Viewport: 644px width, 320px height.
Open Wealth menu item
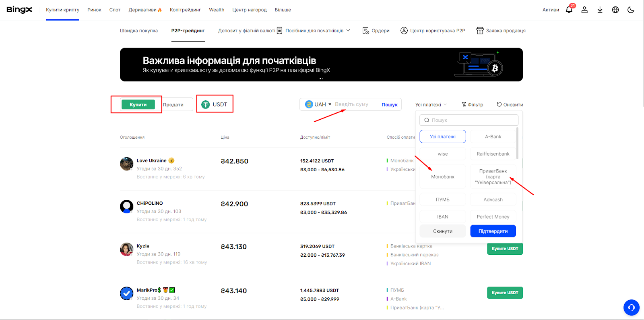tap(217, 10)
